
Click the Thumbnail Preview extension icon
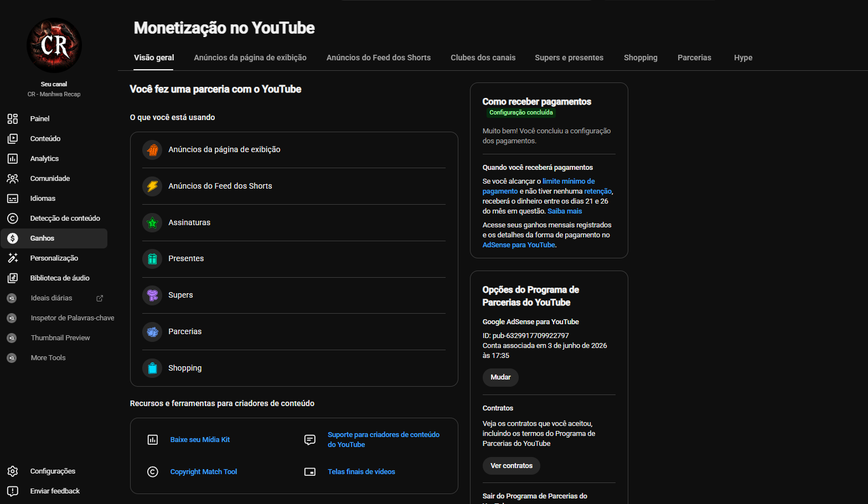coord(12,338)
